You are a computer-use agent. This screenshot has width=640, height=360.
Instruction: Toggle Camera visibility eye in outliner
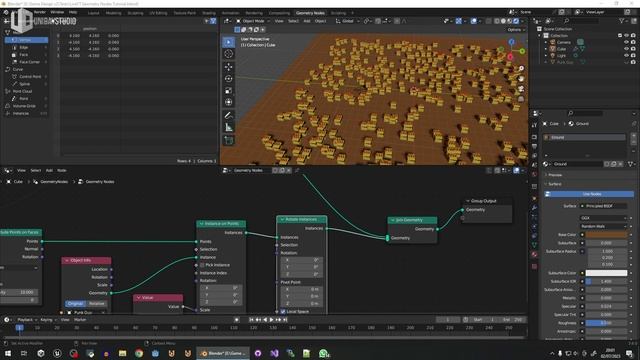626,42
